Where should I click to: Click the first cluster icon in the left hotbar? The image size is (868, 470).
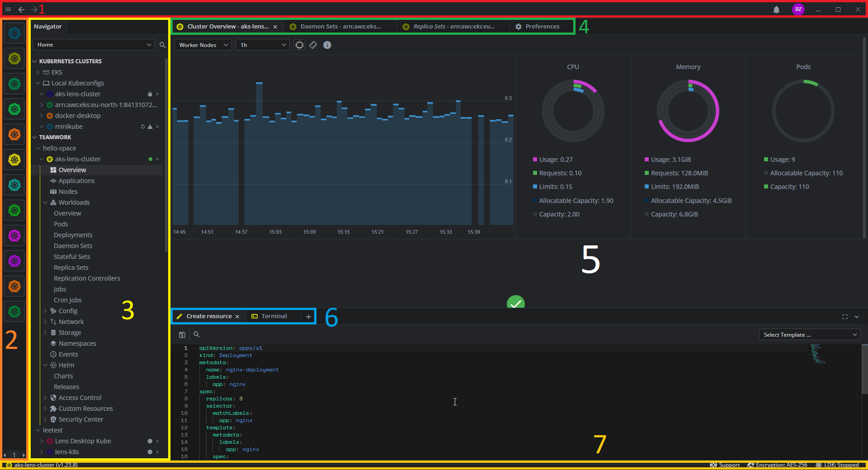tap(14, 33)
